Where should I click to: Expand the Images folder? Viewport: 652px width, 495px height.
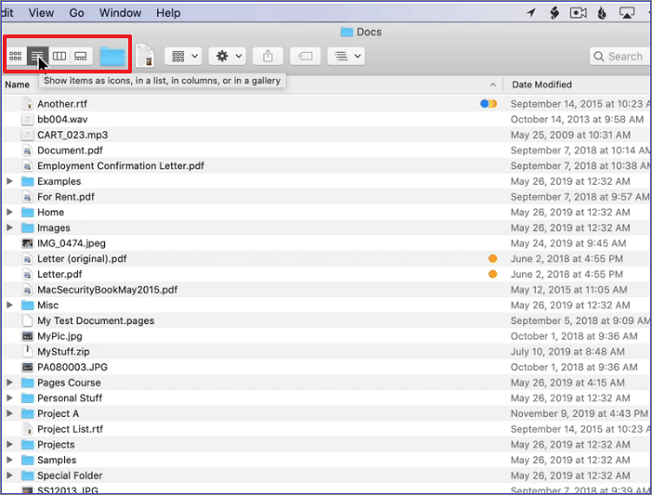coord(9,228)
